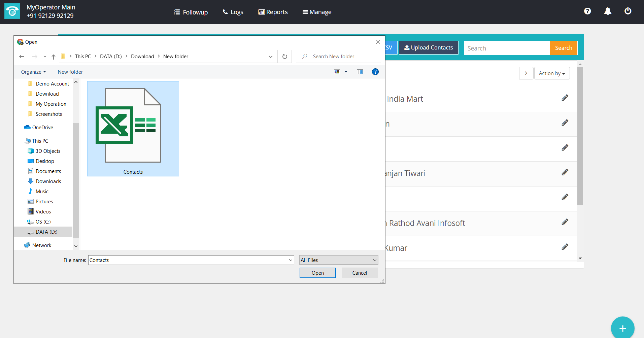Open the Manage menu
644x338 pixels.
[317, 12]
